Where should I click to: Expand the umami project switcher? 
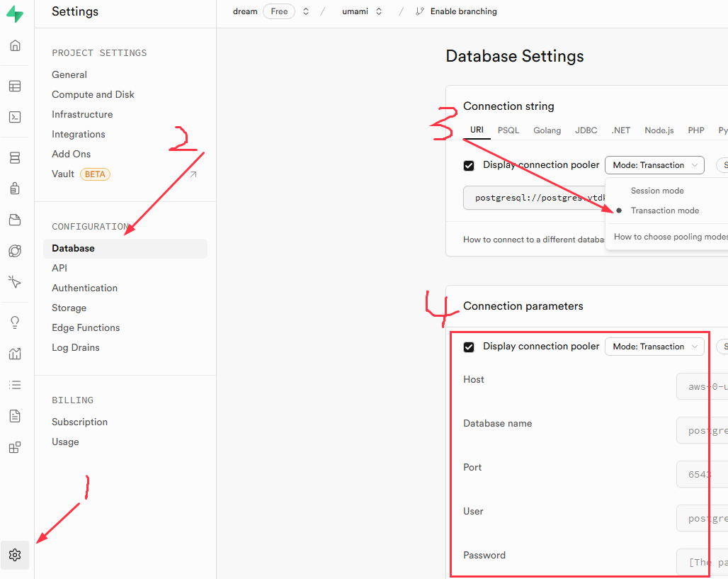[x=379, y=11]
